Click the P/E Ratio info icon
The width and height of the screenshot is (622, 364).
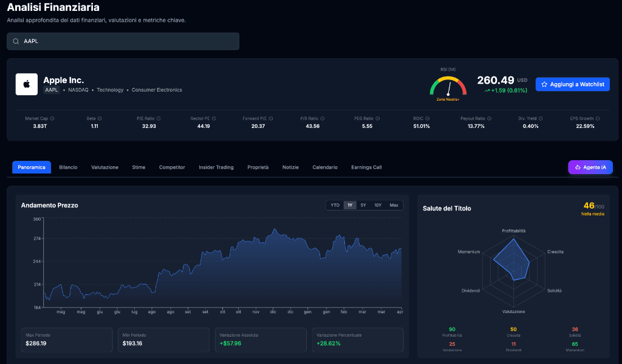tap(159, 119)
